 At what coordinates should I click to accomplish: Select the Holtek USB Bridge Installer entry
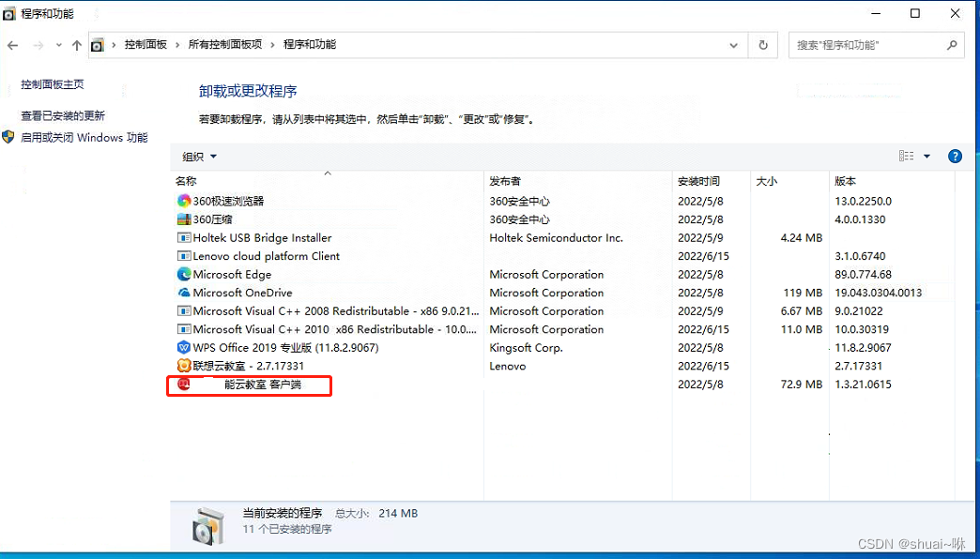(x=262, y=238)
